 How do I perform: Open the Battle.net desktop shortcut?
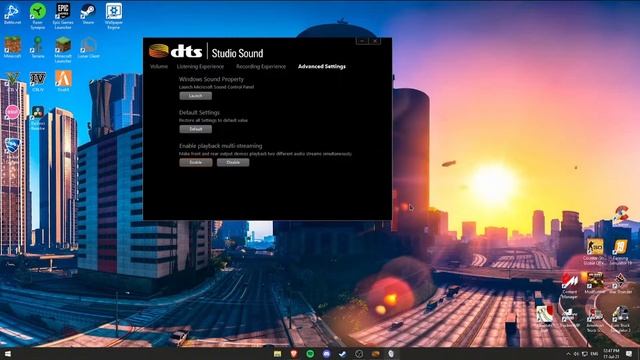click(x=12, y=14)
